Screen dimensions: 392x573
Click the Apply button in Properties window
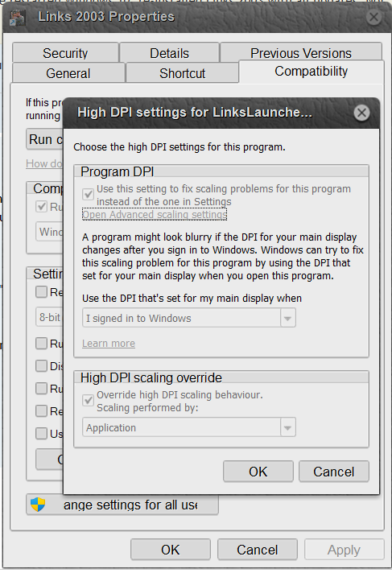click(344, 550)
